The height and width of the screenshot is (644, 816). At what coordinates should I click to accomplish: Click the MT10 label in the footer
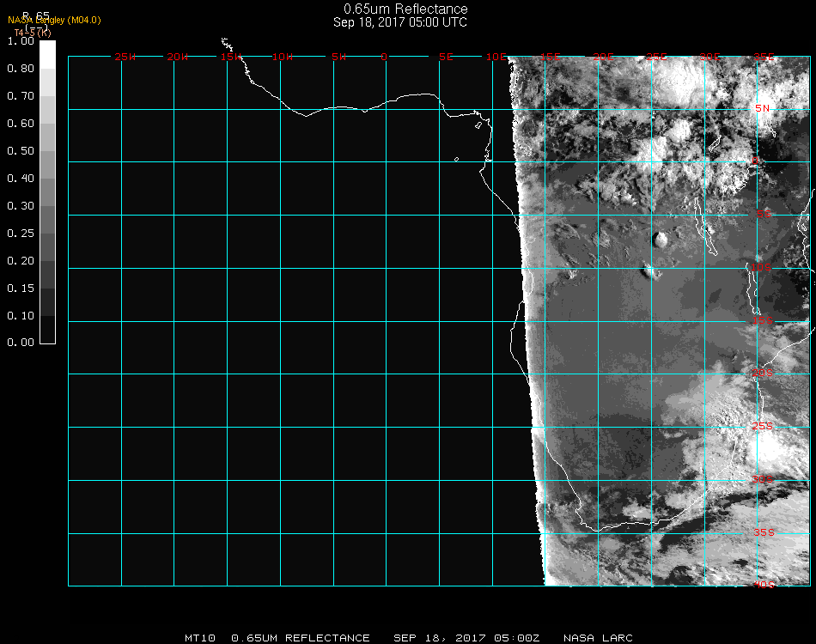pyautogui.click(x=200, y=638)
